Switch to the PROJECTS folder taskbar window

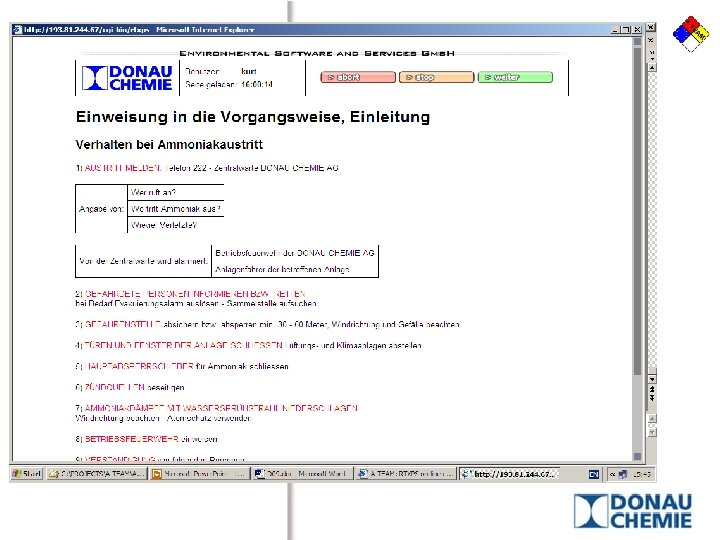pyautogui.click(x=96, y=473)
